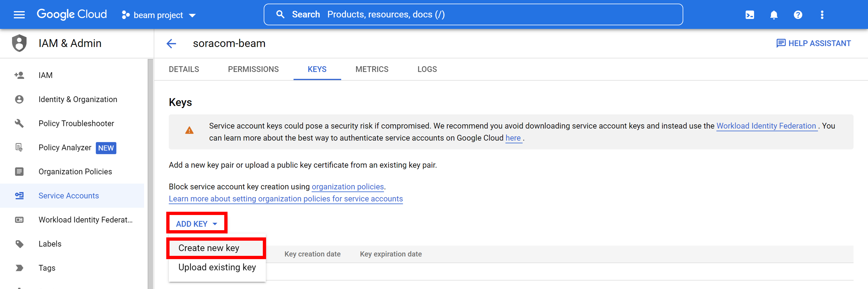Open Labels in the sidebar
The width and height of the screenshot is (868, 289).
coord(50,243)
